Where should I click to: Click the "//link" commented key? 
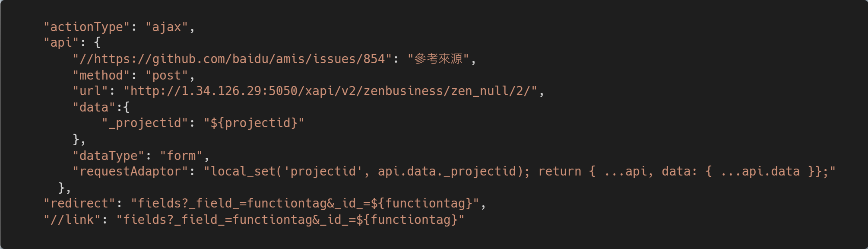click(x=72, y=220)
